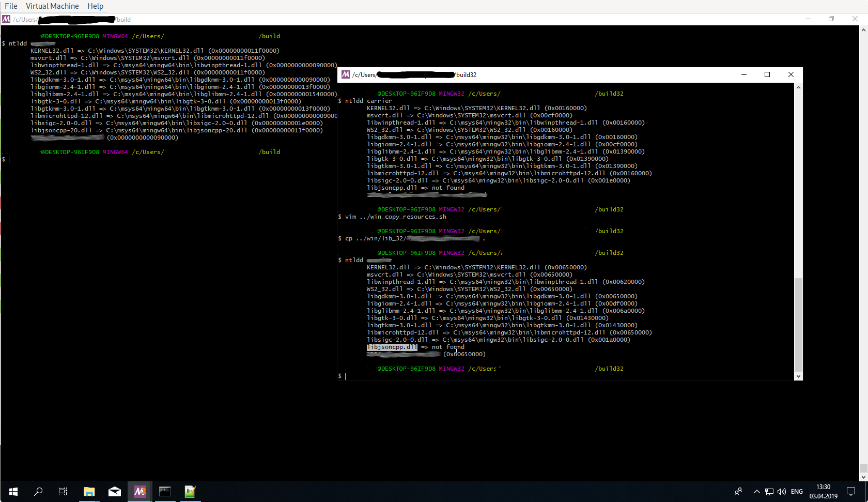Open the volume control in the system tray
868x502 pixels.
click(781, 492)
